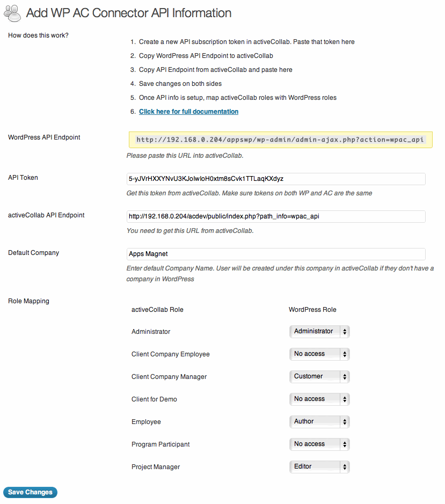Click arrow icon on Client for Demo select
The width and height of the screenshot is (445, 504).
345,399
